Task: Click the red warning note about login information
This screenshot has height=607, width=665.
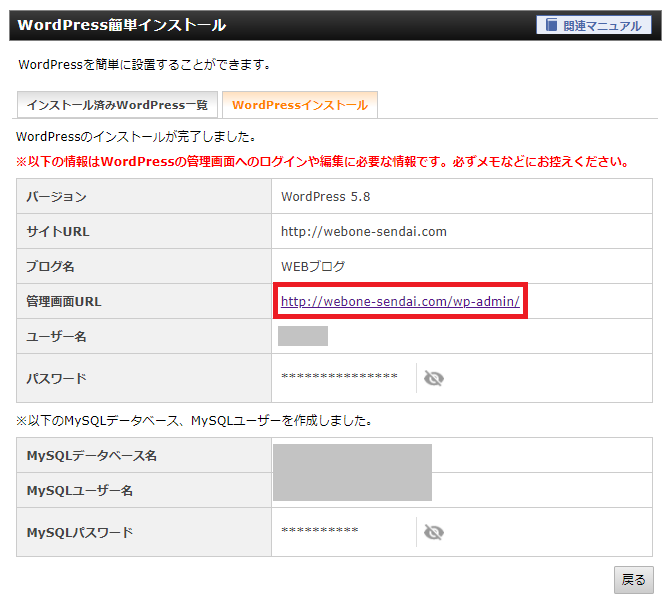Action: click(322, 162)
